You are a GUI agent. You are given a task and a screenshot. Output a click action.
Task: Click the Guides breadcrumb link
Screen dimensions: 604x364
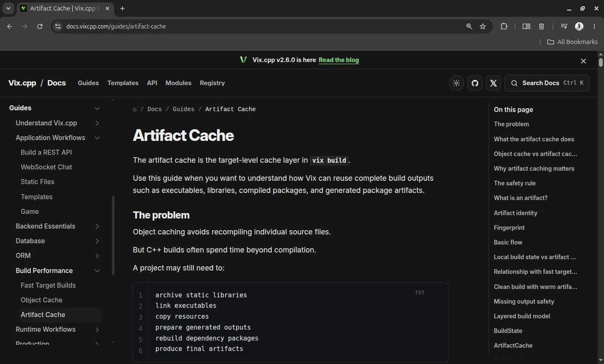[x=183, y=109]
